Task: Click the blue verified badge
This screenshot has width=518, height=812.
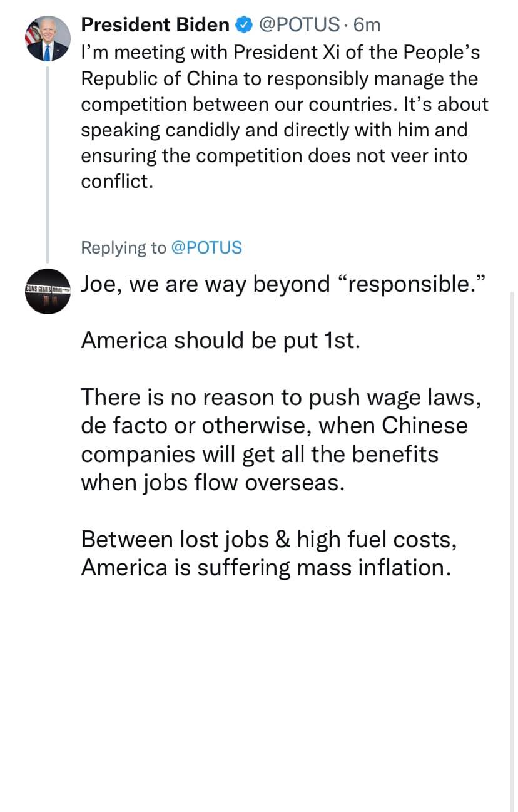Action: tap(243, 25)
